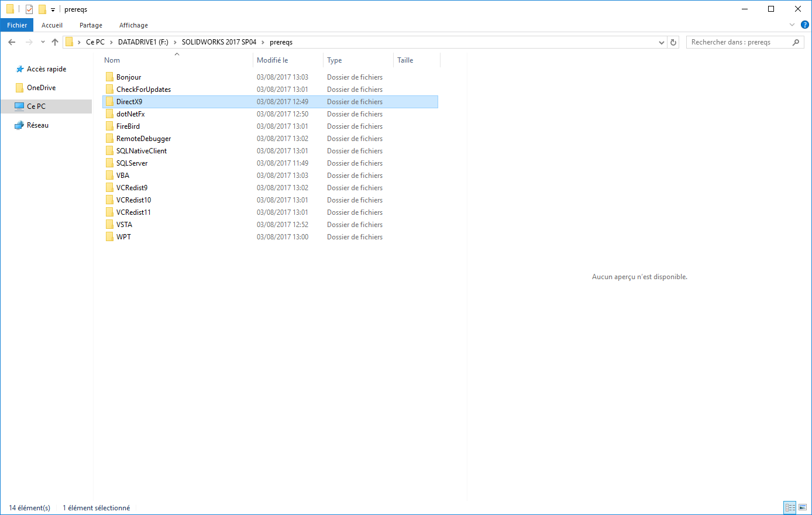Select the dotNetFx folder icon

(x=109, y=114)
